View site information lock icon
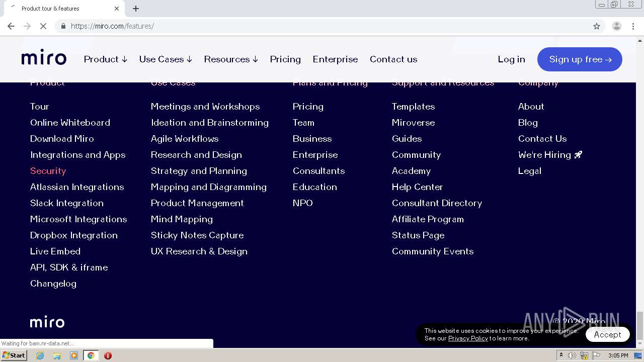Screen dimensions: 644x362 [63, 26]
